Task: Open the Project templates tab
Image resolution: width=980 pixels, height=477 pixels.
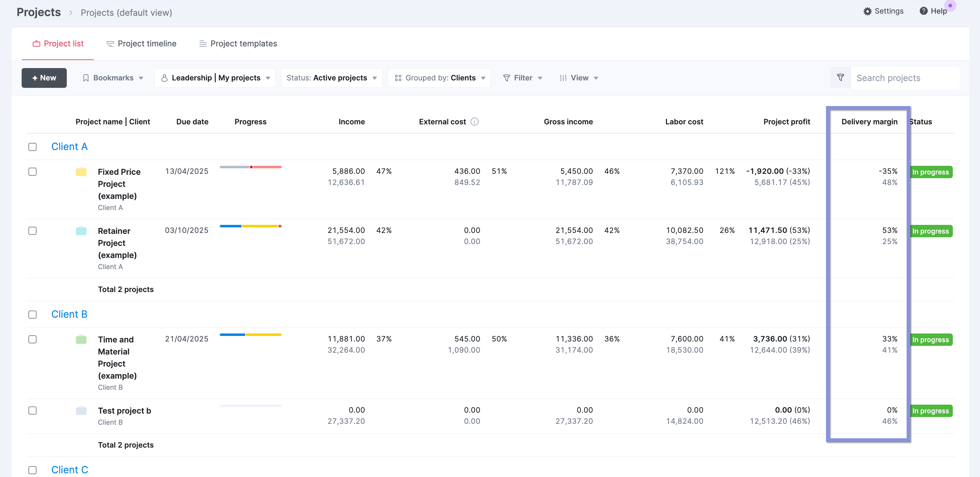Action: [x=238, y=43]
